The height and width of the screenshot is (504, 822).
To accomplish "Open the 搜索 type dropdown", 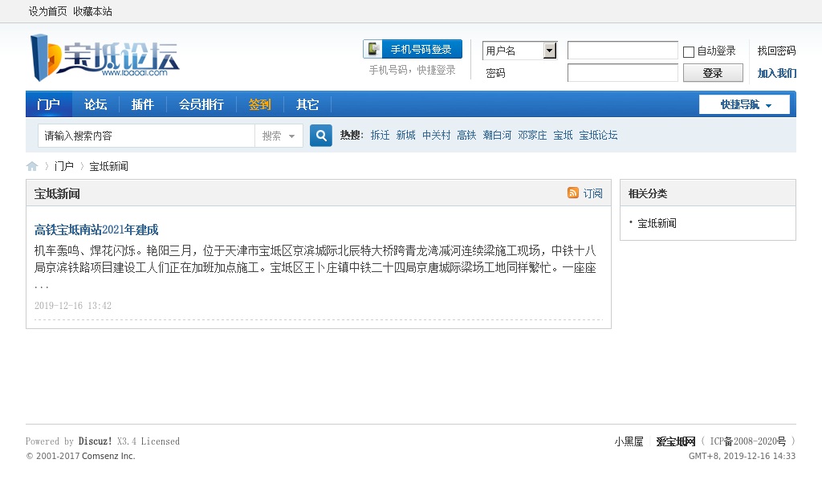I will [x=279, y=136].
